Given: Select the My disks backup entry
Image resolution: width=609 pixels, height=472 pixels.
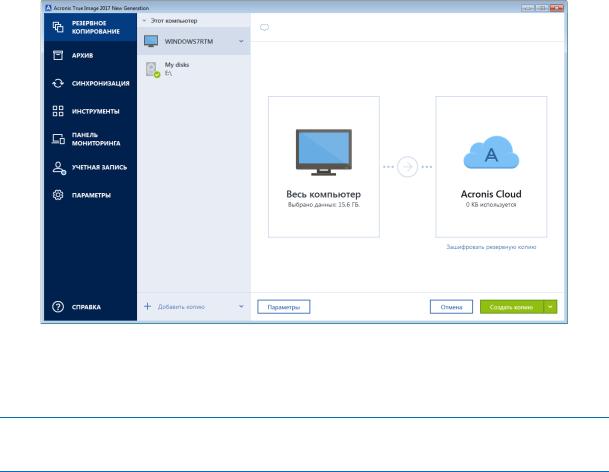Looking at the screenshot, I should click(194, 69).
